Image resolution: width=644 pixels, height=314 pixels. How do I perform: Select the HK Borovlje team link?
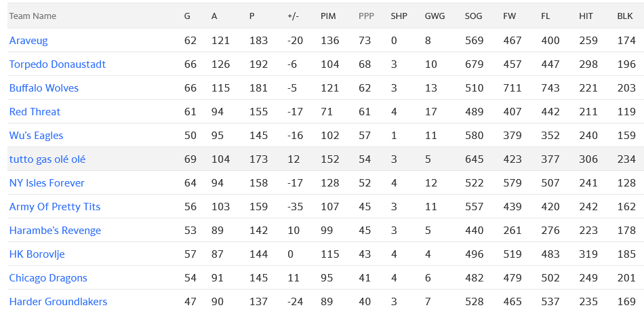coord(37,254)
